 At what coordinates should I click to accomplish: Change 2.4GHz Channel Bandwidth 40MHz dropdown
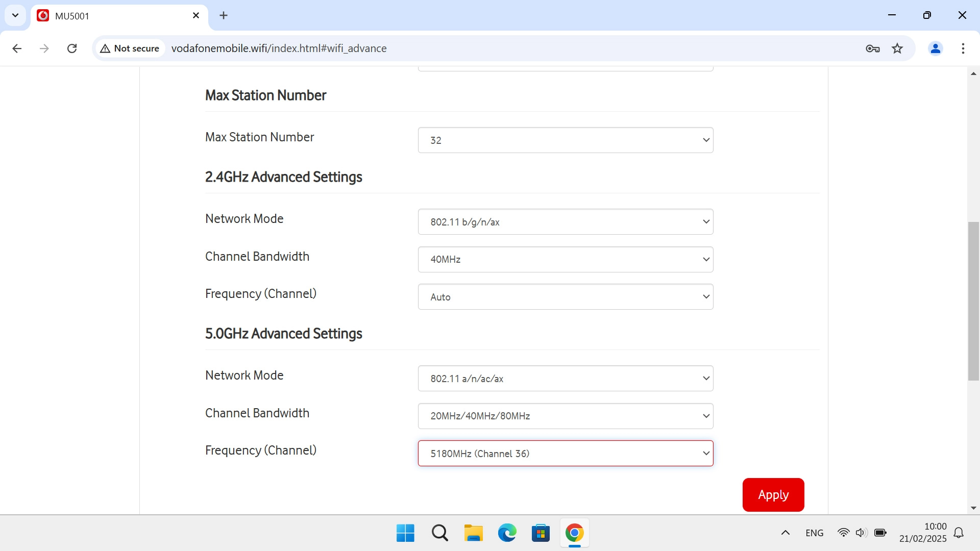(565, 260)
